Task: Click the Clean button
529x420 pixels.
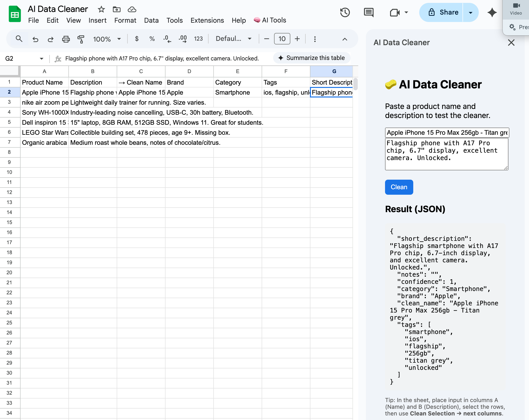Action: [x=399, y=187]
